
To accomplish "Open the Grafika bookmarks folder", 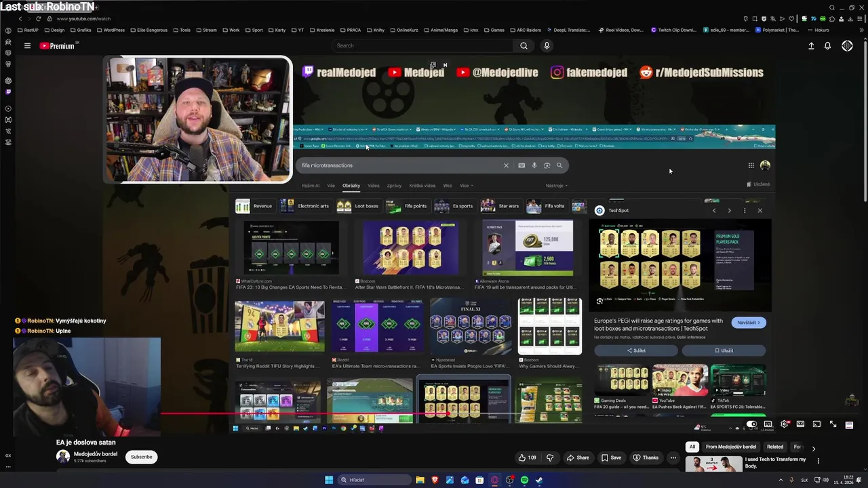I will 80,30.
